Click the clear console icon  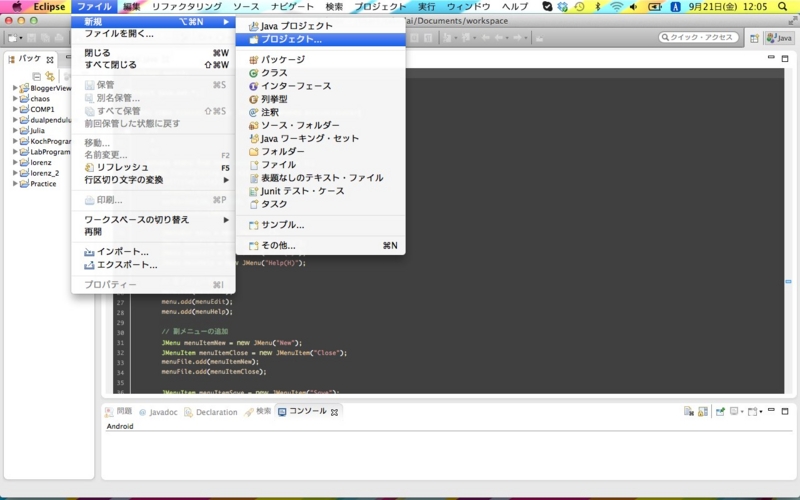coord(689,412)
